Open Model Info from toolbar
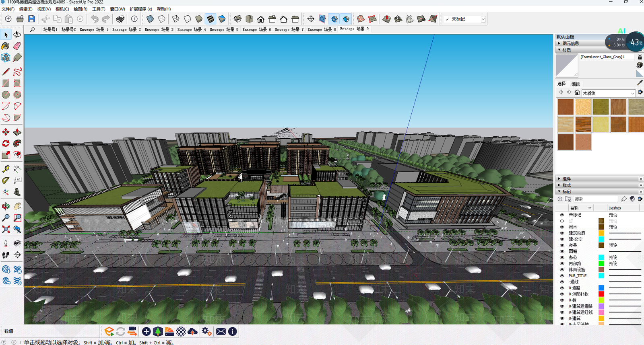644x345 pixels. click(134, 19)
